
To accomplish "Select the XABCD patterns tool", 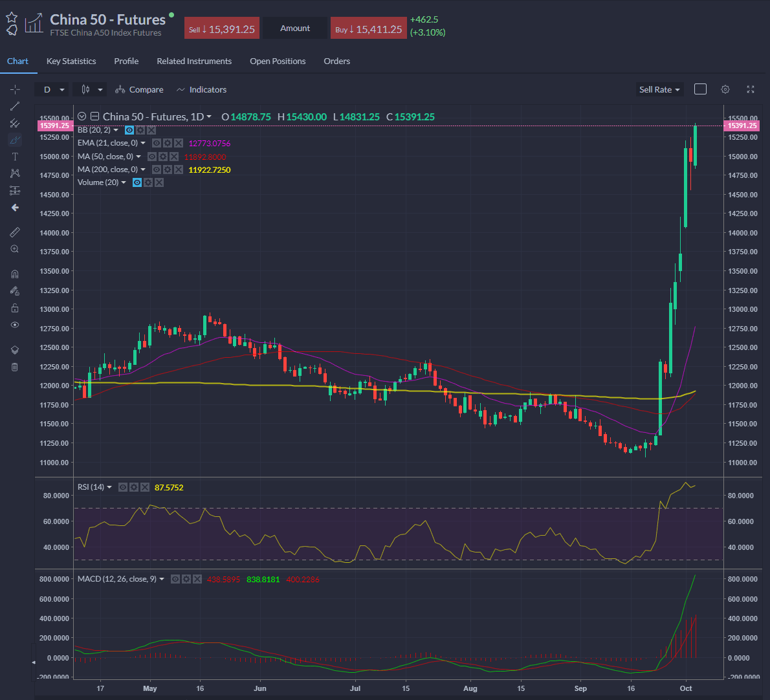I will pos(15,173).
